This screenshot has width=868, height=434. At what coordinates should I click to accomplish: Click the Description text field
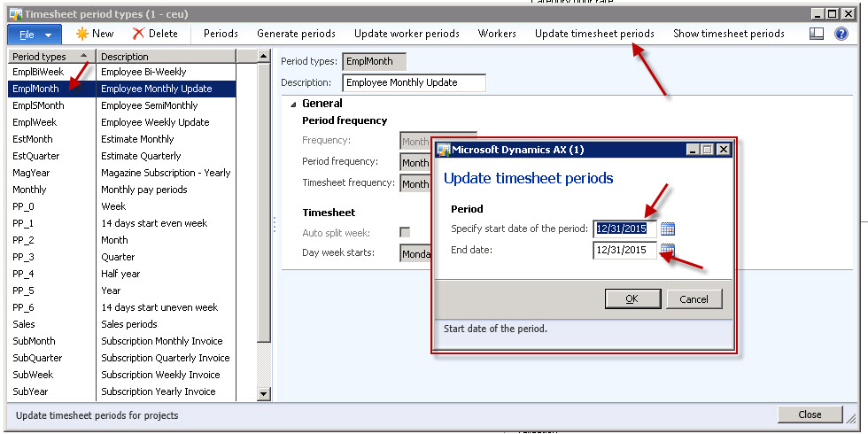pos(414,83)
